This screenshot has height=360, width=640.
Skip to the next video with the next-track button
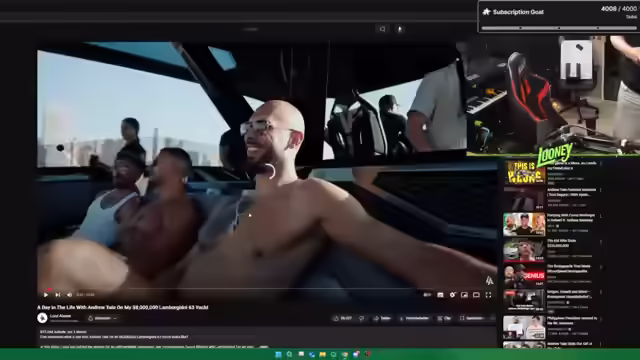click(x=58, y=295)
